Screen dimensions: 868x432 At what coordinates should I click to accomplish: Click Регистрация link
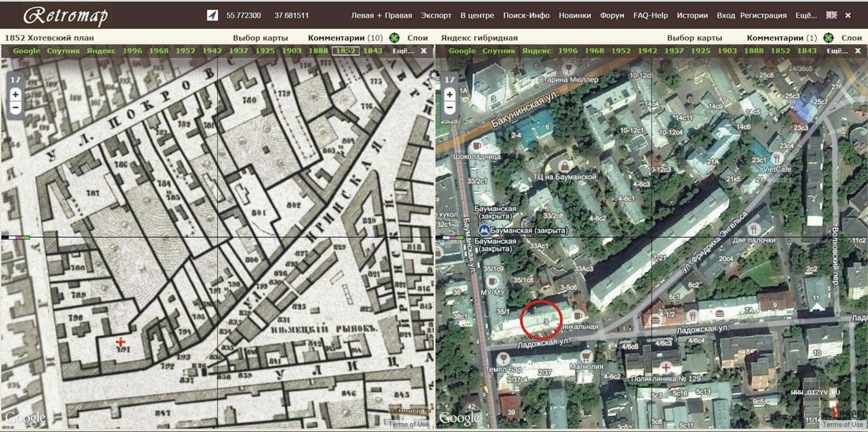tap(763, 15)
